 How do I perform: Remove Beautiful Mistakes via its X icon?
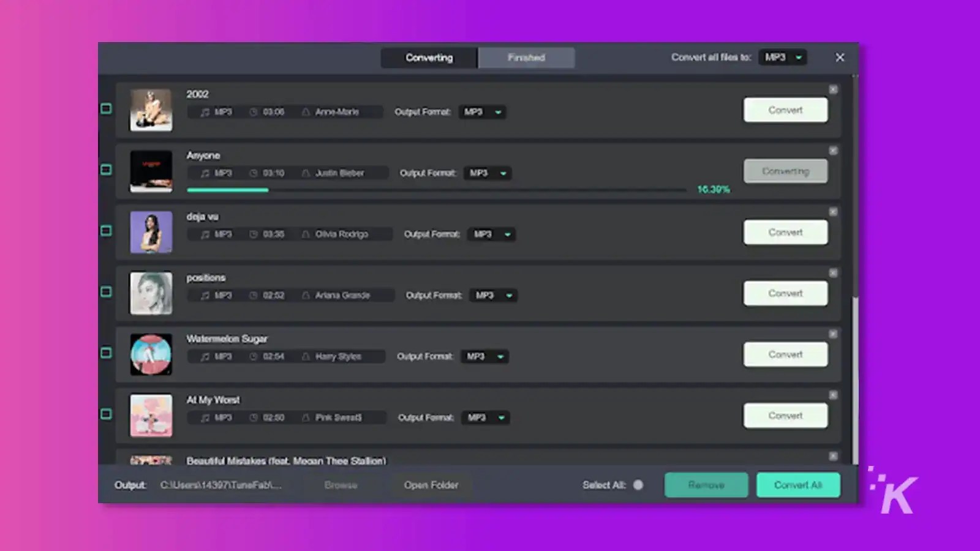(x=833, y=456)
